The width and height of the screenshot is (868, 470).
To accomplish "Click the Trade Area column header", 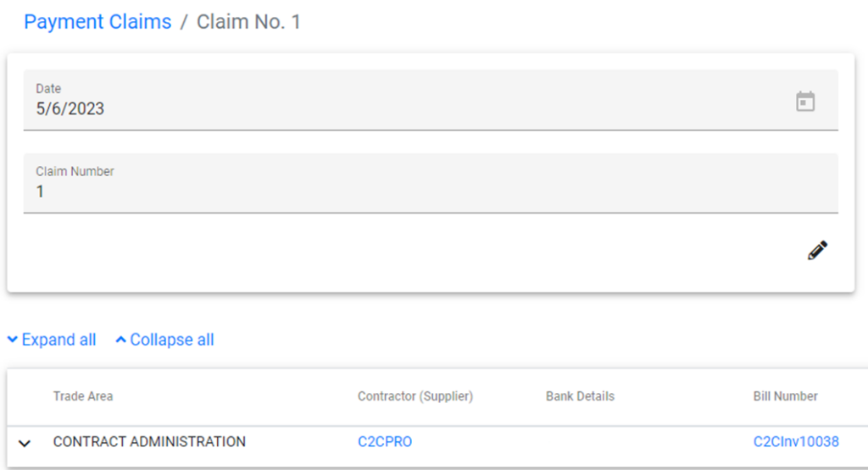I will (83, 396).
